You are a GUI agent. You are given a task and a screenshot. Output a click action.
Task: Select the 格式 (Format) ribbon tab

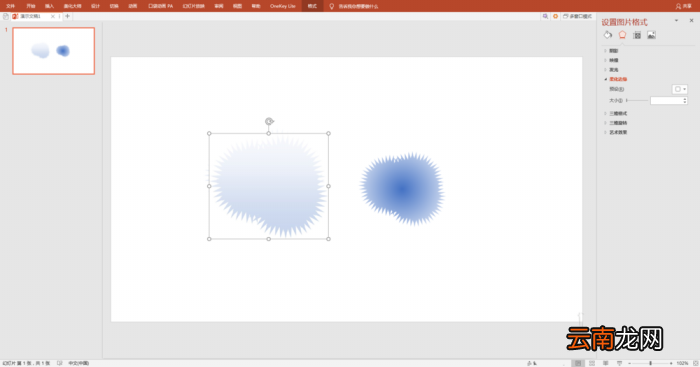click(312, 6)
